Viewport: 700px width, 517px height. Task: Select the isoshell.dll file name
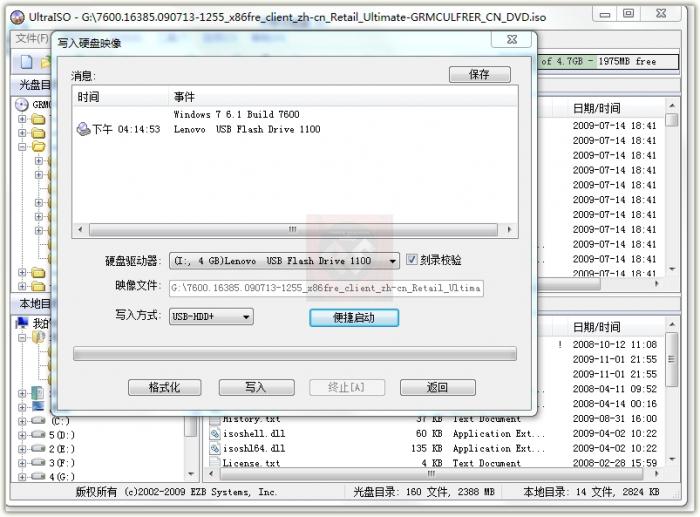[x=254, y=434]
